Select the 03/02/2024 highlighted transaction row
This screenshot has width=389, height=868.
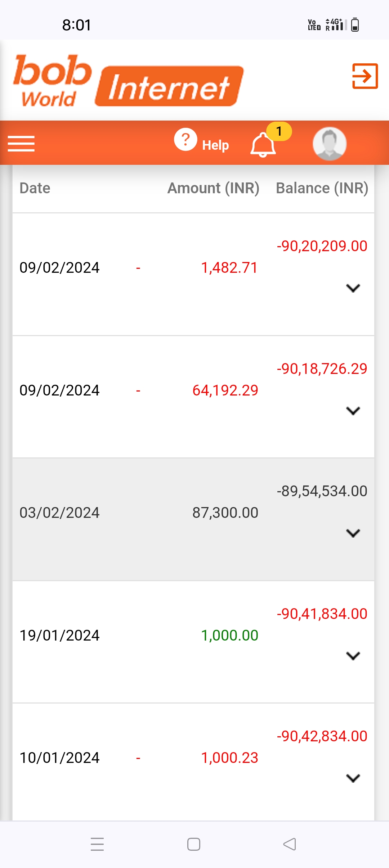click(193, 519)
